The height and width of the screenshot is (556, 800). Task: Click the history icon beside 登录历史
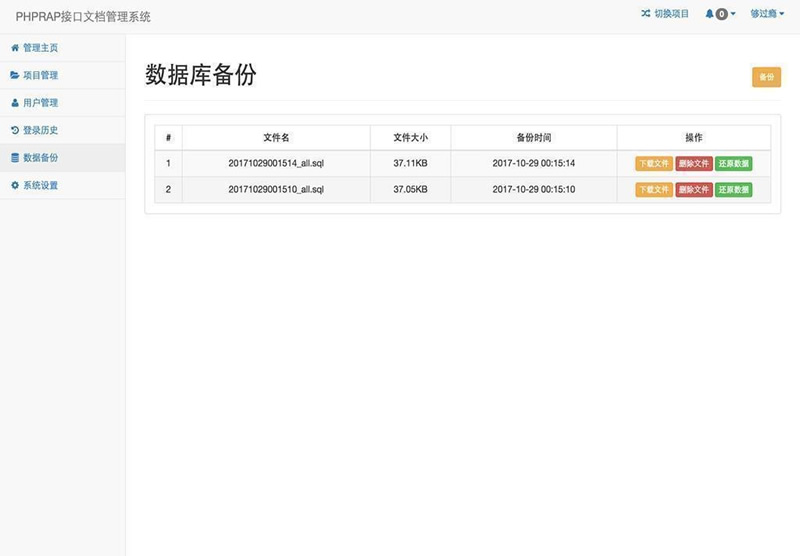click(x=14, y=130)
